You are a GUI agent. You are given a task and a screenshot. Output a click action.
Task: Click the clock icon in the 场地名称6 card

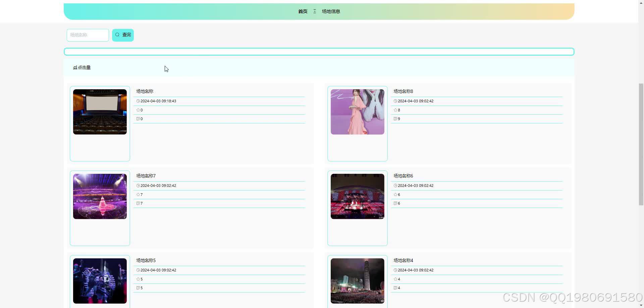[395, 186]
